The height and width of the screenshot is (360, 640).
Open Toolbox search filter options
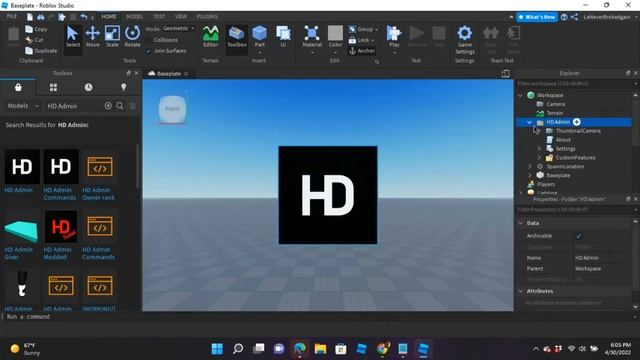point(132,106)
